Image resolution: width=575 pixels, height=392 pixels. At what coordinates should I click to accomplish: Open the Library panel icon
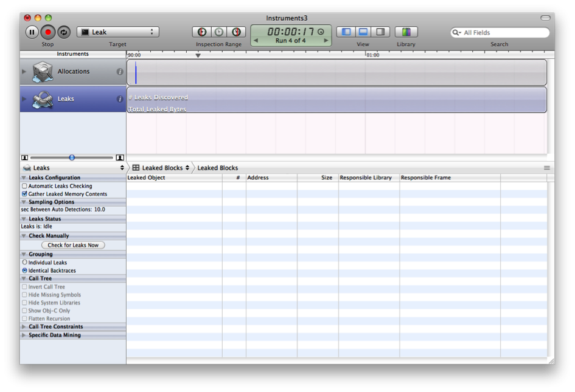pyautogui.click(x=406, y=32)
